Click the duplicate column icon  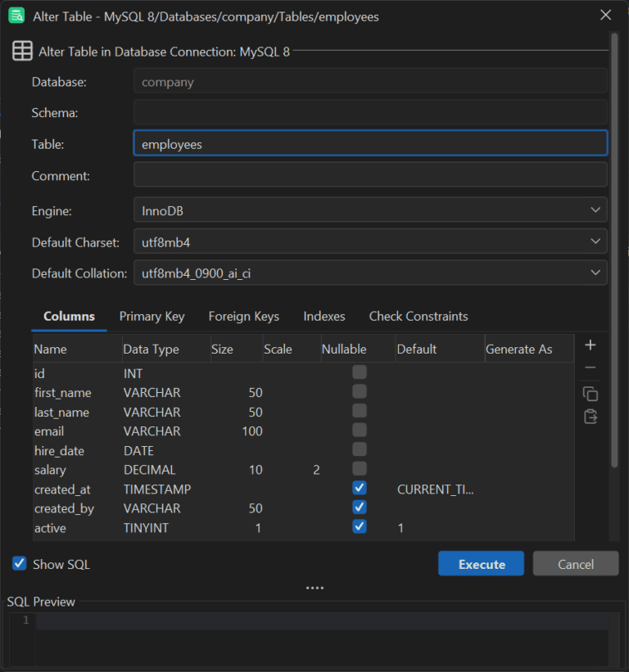[x=590, y=394]
